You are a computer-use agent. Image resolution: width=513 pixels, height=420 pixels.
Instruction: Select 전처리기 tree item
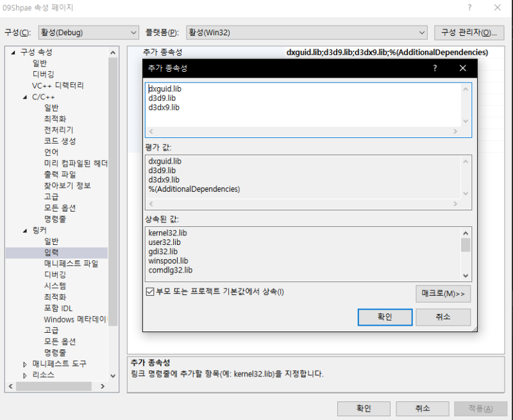(58, 130)
